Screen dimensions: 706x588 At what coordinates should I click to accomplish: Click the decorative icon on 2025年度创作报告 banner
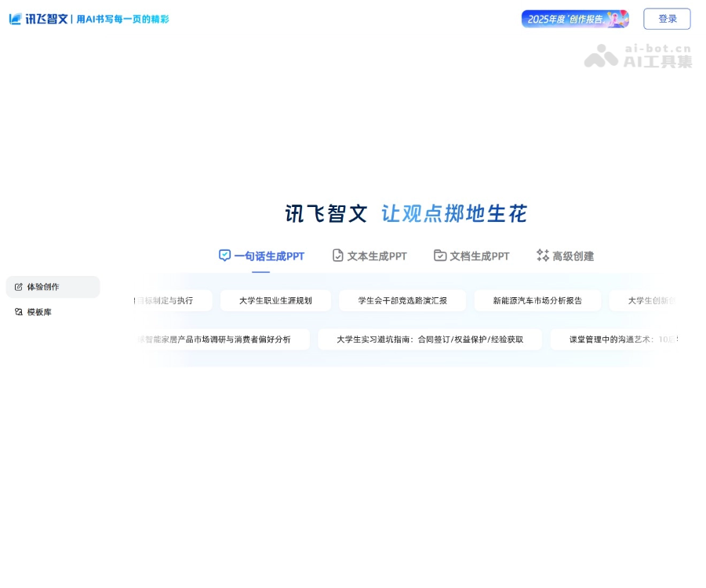(x=616, y=18)
